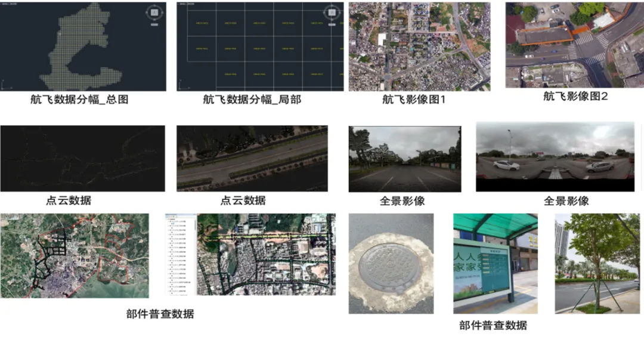Open WCS dropdown under the 局部 ViewCube
Image resolution: width=644 pixels, height=346 pixels.
tap(331, 26)
